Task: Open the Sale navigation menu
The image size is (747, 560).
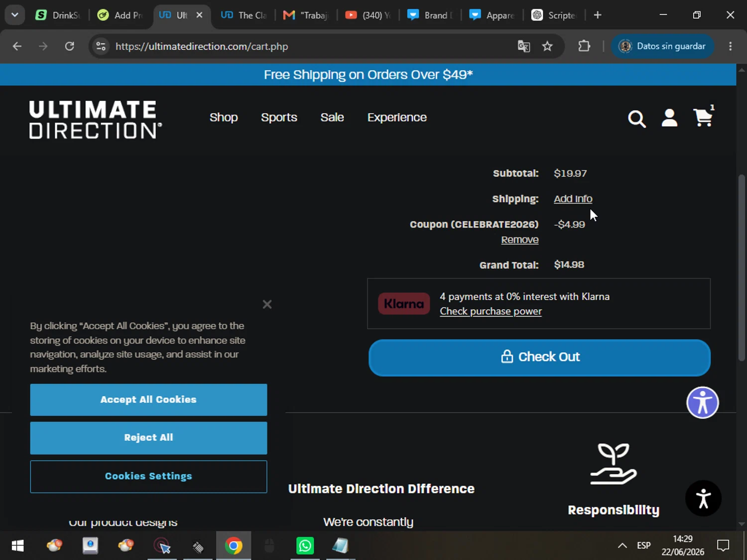Action: [332, 117]
